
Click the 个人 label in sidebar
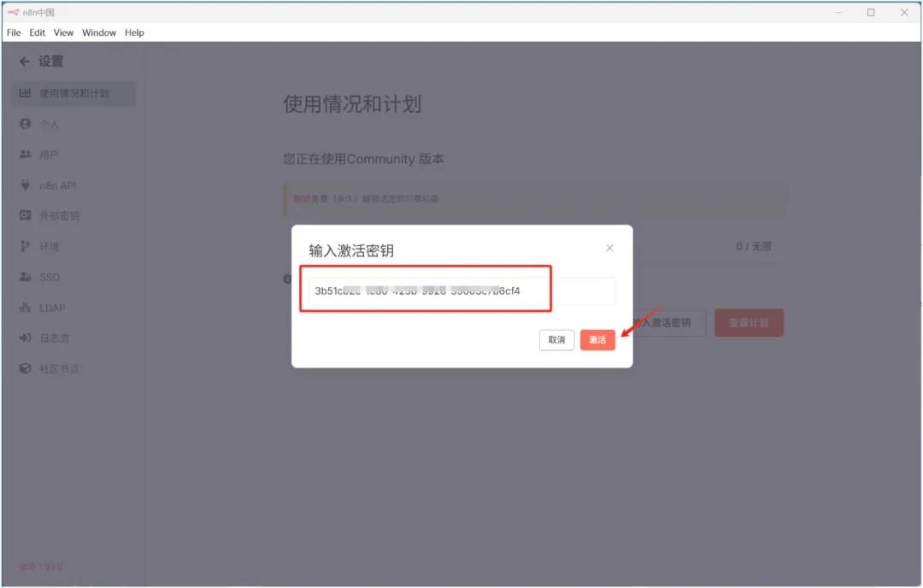50,124
